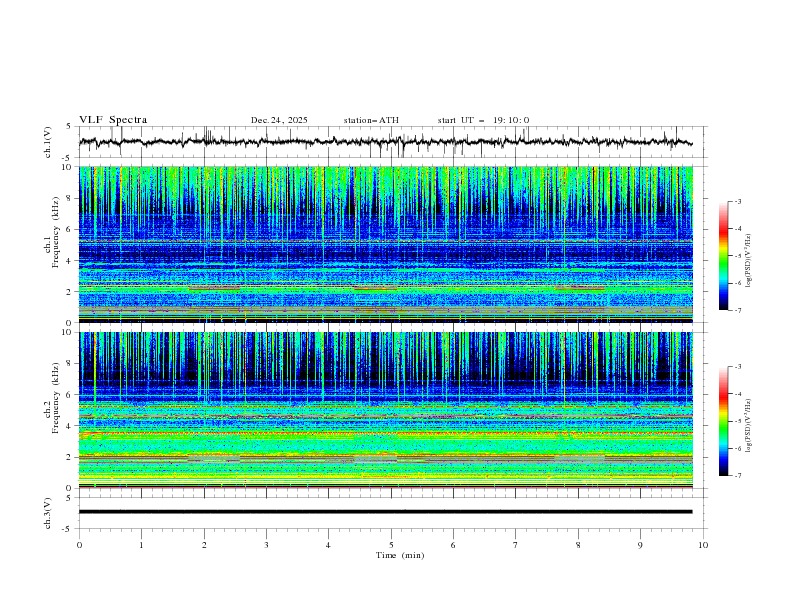
Task: Click the ch.1 waveform trace panel
Action: point(390,142)
